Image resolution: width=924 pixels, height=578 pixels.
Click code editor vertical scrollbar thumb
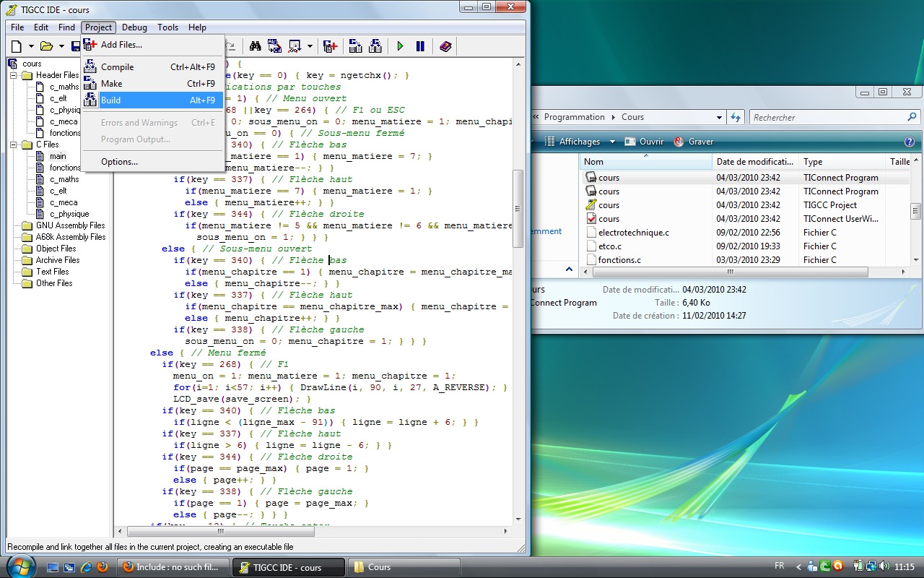tap(518, 209)
